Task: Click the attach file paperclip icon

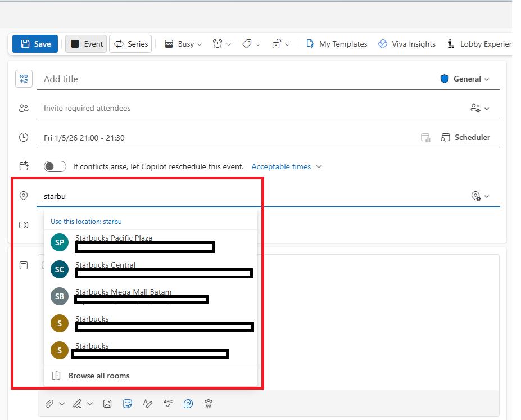Action: tap(49, 404)
